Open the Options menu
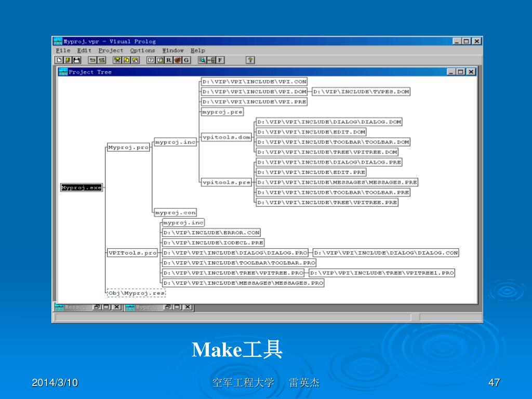532x399 pixels. click(142, 50)
